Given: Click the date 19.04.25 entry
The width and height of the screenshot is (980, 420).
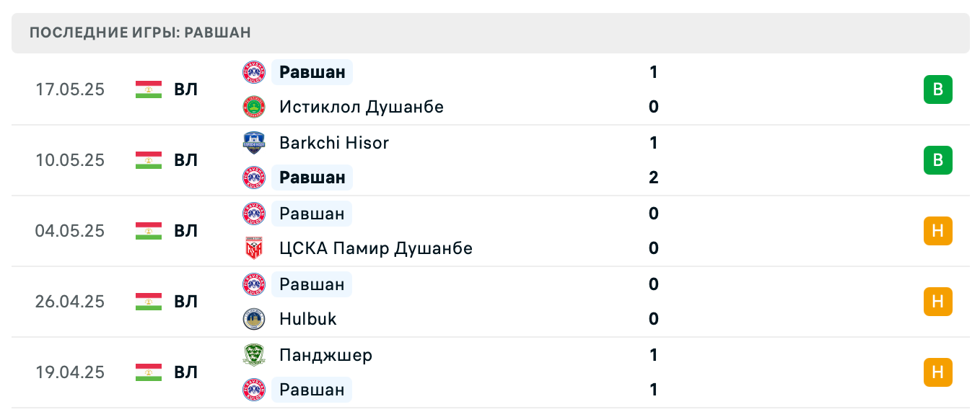Looking at the screenshot, I should tap(70, 372).
